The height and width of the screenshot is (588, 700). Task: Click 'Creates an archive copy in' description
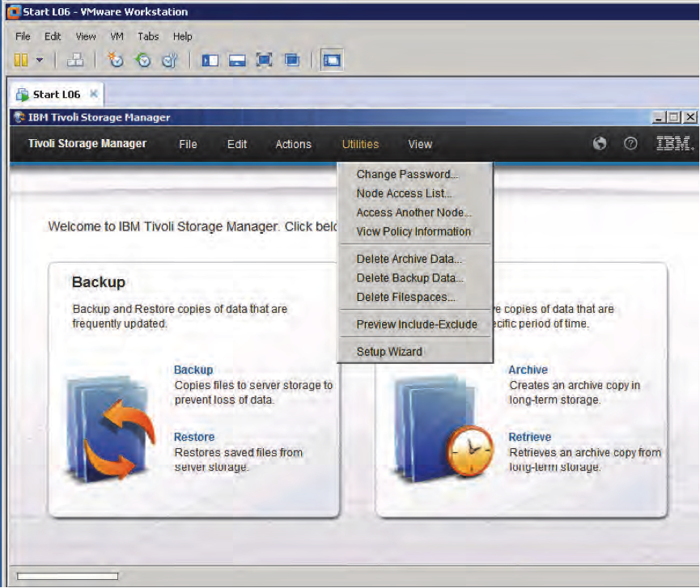(575, 392)
